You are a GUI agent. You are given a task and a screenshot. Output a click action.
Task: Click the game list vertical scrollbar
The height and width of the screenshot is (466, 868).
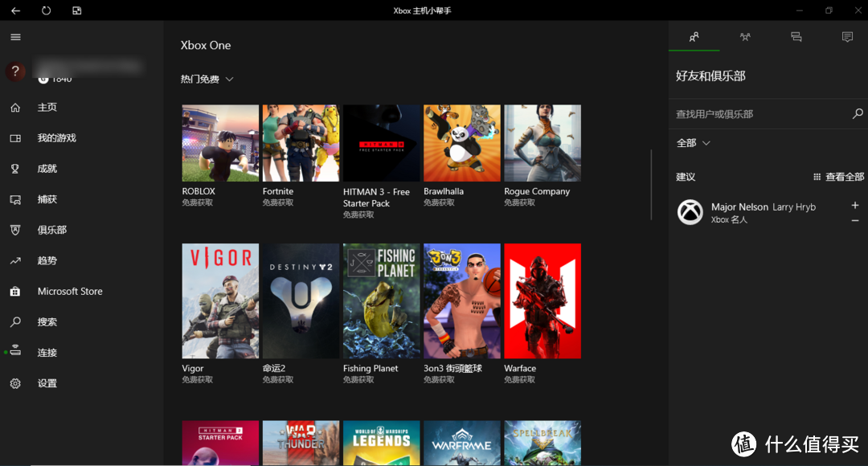[x=652, y=184]
